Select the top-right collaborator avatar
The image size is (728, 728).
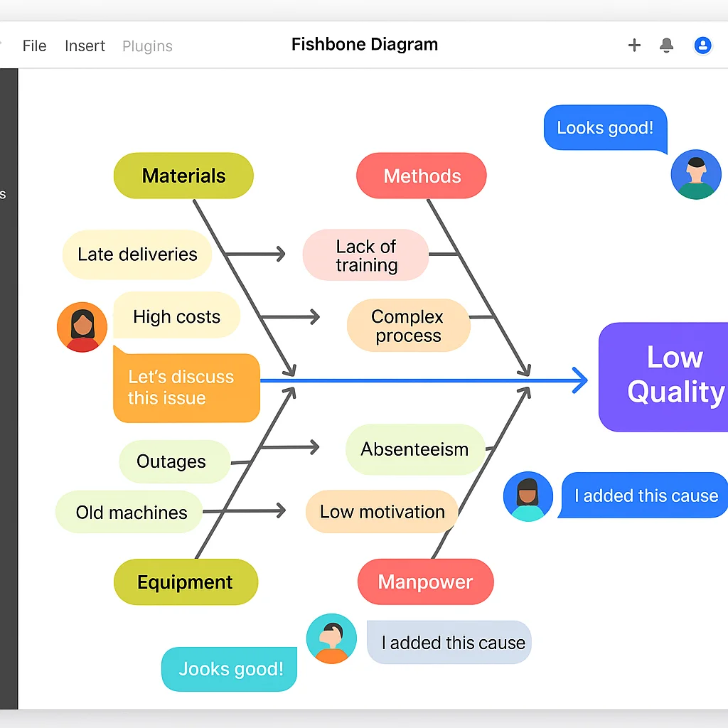tap(696, 174)
